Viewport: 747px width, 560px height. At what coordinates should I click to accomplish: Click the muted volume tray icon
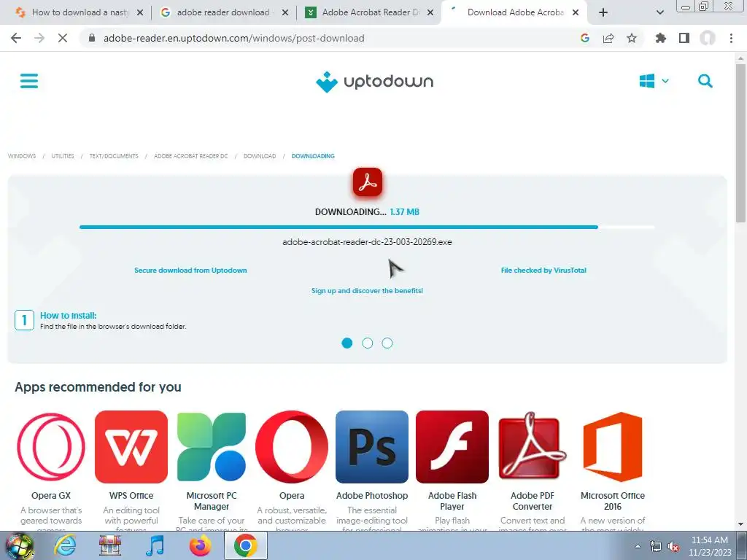[x=673, y=546]
